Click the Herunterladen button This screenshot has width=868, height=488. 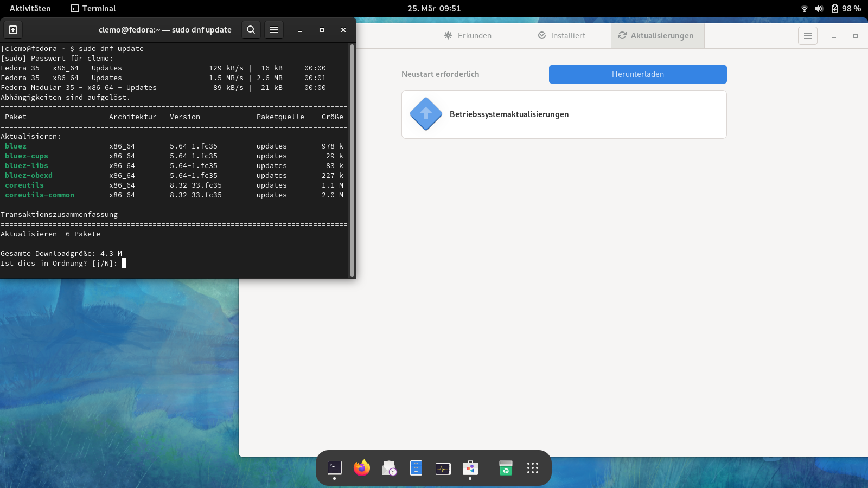pyautogui.click(x=638, y=74)
